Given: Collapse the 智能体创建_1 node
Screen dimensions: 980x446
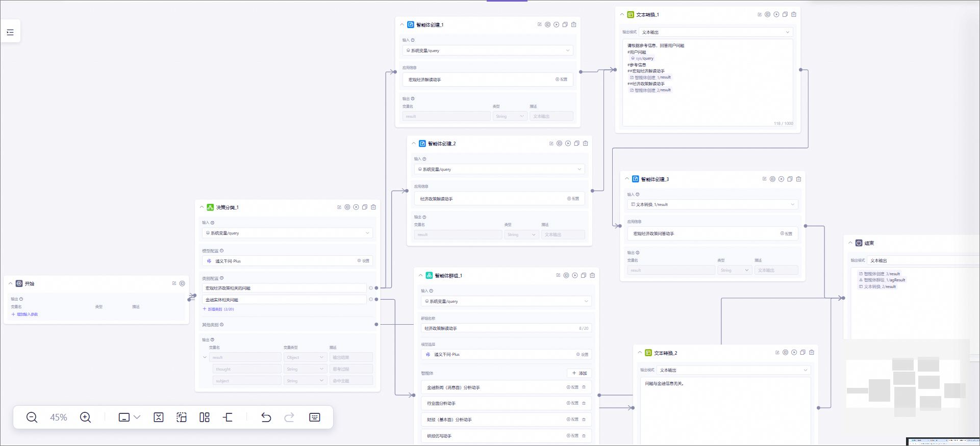Looking at the screenshot, I should click(x=402, y=24).
